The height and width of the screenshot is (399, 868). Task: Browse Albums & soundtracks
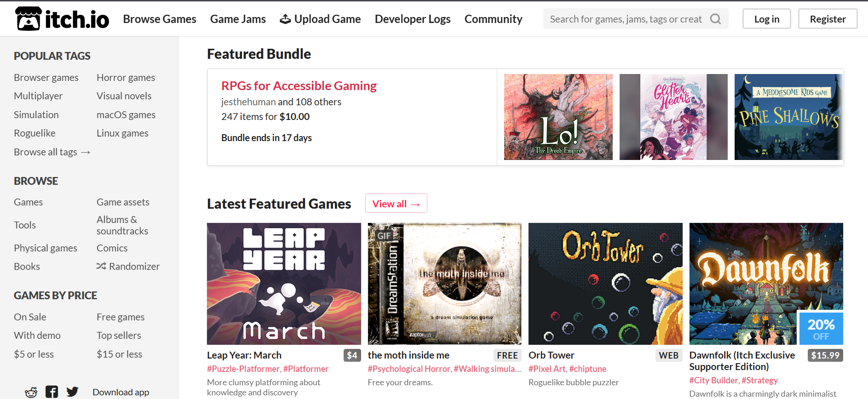pyautogui.click(x=122, y=225)
